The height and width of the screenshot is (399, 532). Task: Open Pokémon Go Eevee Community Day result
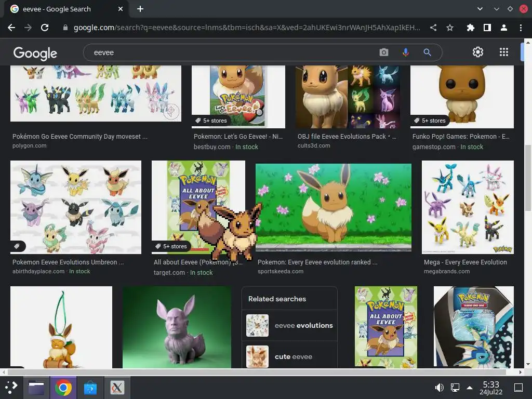pos(79,137)
